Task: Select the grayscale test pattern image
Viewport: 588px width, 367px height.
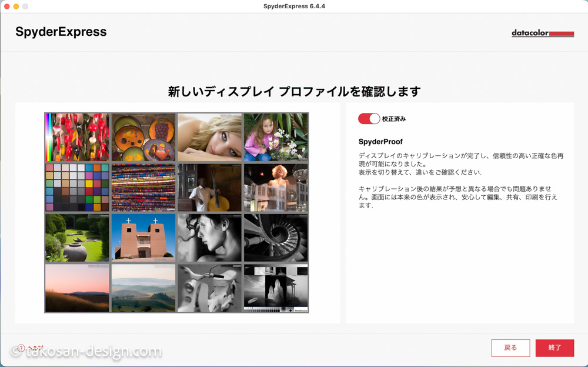Action: coord(276,288)
